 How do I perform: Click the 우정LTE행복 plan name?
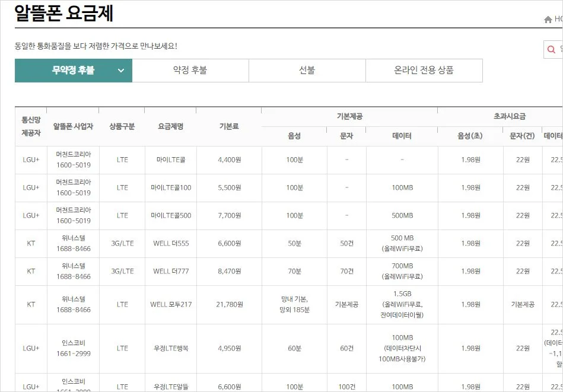tap(171, 349)
